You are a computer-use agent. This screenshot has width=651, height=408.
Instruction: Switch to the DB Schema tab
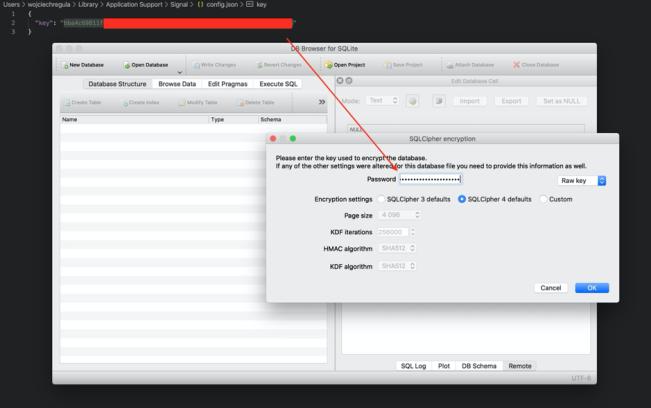[x=479, y=366]
